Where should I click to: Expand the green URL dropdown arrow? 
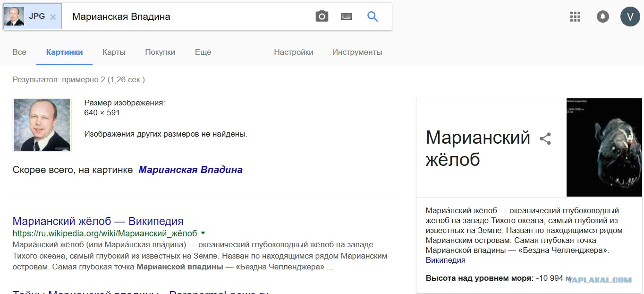click(x=203, y=233)
